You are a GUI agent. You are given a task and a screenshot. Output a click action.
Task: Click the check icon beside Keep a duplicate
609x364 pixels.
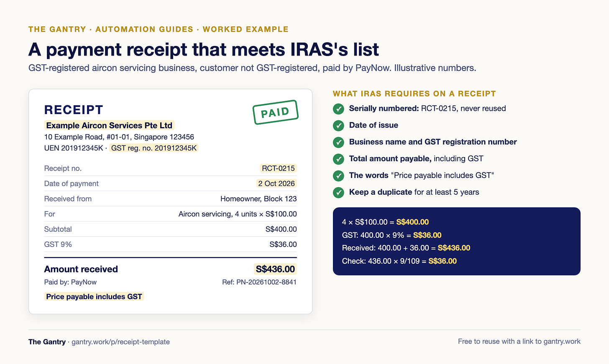(x=338, y=193)
